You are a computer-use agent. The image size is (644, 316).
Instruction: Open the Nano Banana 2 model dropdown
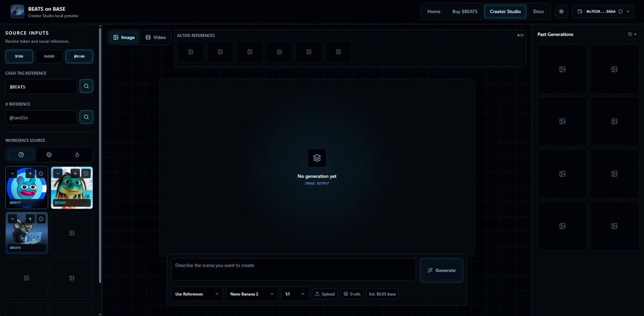pyautogui.click(x=252, y=294)
